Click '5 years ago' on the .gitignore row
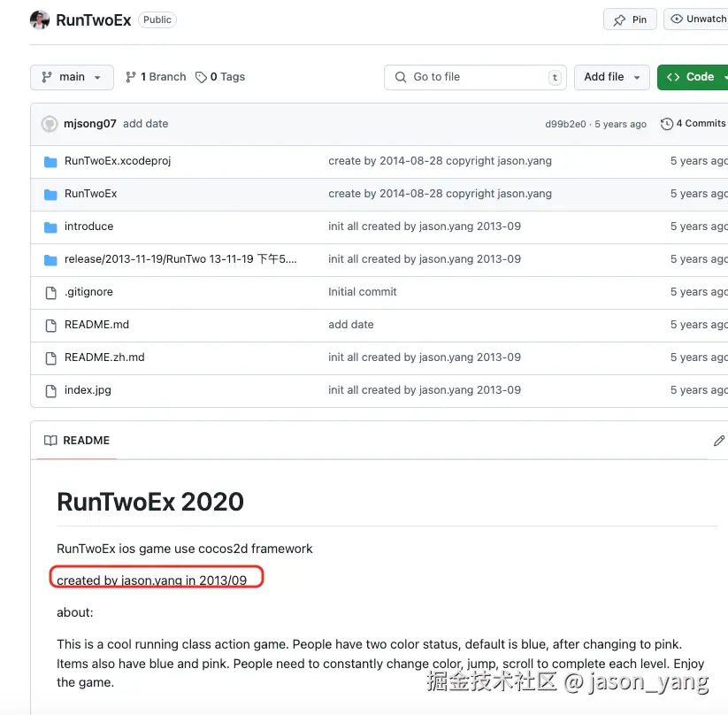Viewport: 728px width, 715px height. (x=699, y=292)
